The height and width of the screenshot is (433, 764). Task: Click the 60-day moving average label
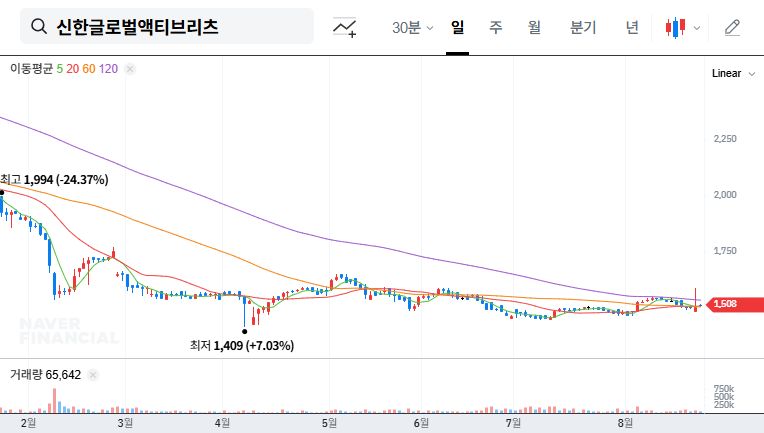89,69
